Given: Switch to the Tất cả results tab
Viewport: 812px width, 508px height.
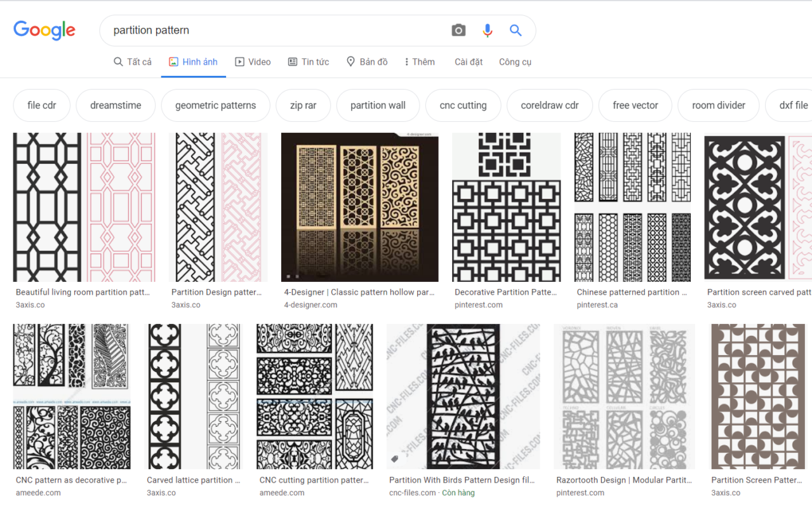Looking at the screenshot, I should (x=132, y=61).
